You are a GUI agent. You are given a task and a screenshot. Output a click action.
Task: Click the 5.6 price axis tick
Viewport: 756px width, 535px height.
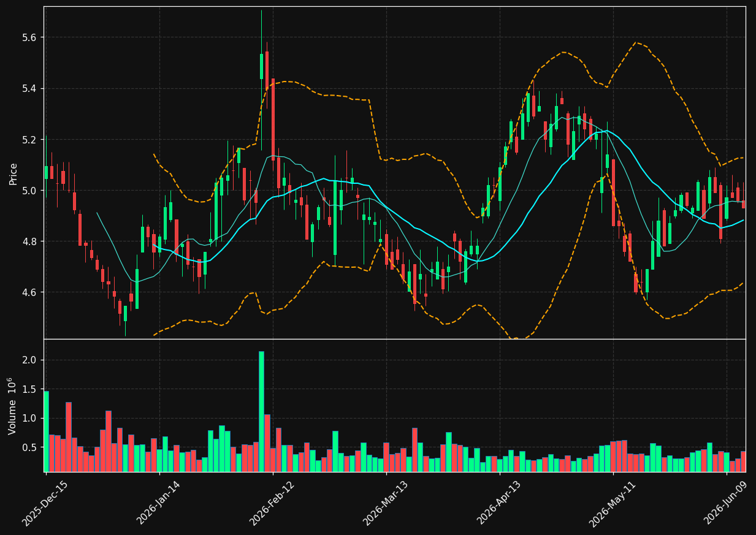pos(30,37)
